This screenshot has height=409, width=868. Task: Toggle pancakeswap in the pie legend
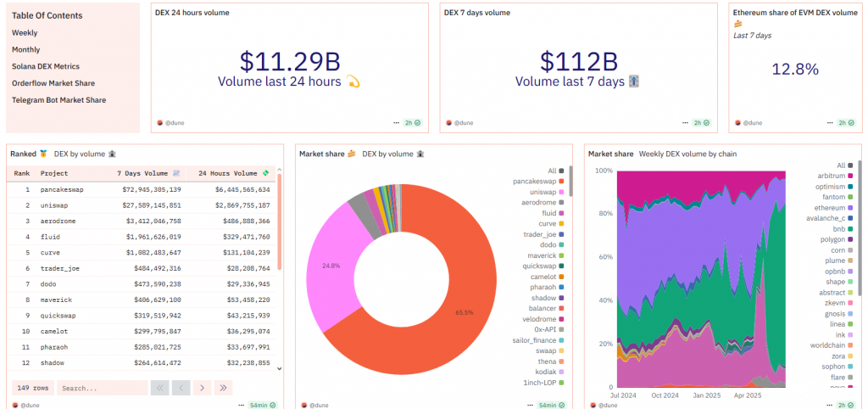point(539,182)
